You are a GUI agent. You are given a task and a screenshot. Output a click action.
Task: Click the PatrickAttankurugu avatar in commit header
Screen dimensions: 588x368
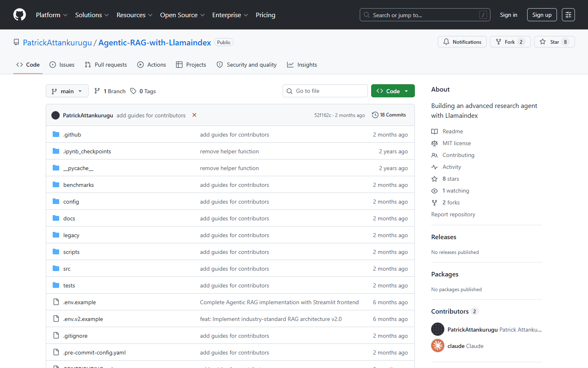tap(56, 115)
